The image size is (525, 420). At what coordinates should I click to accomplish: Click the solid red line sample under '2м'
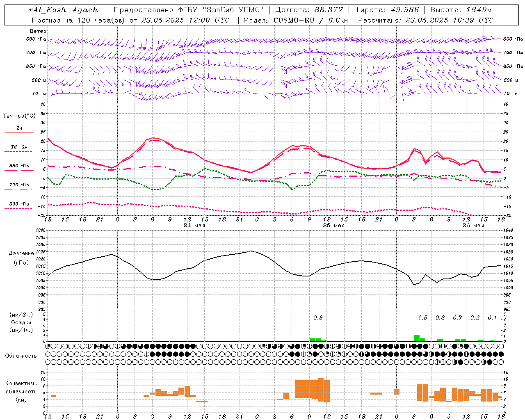(x=19, y=133)
